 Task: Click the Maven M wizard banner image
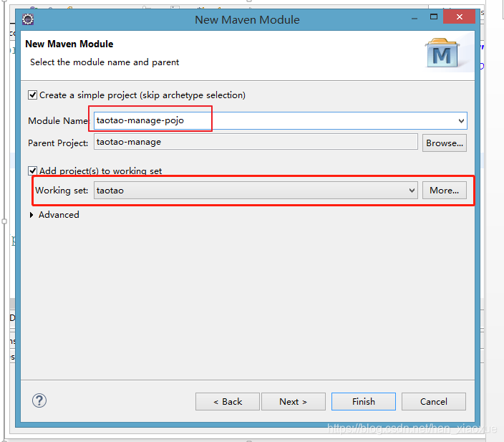(x=442, y=53)
